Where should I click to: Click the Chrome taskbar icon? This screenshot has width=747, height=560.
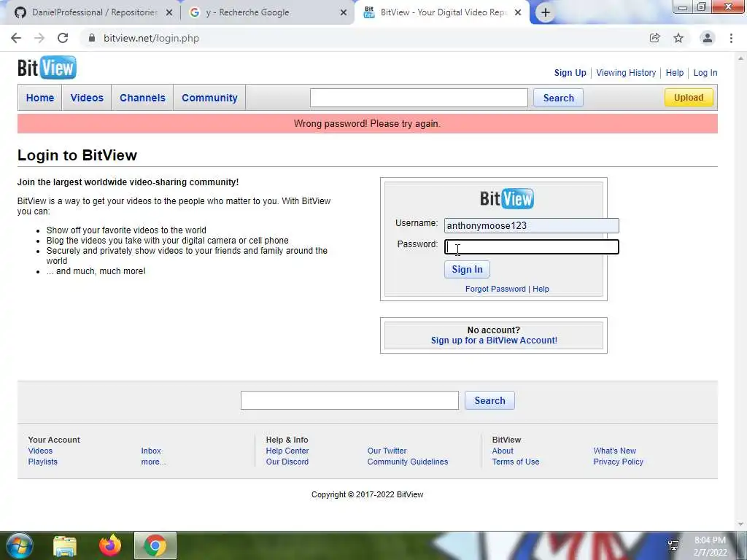(x=155, y=545)
